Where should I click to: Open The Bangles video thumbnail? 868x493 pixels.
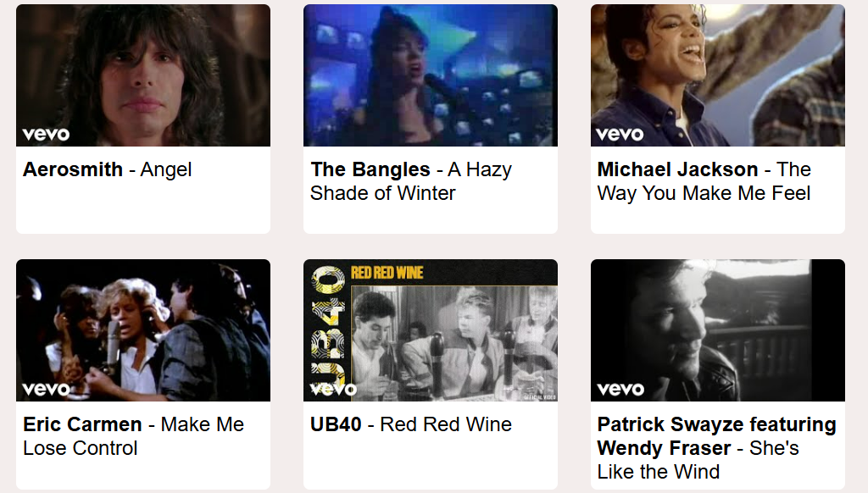tap(430, 75)
